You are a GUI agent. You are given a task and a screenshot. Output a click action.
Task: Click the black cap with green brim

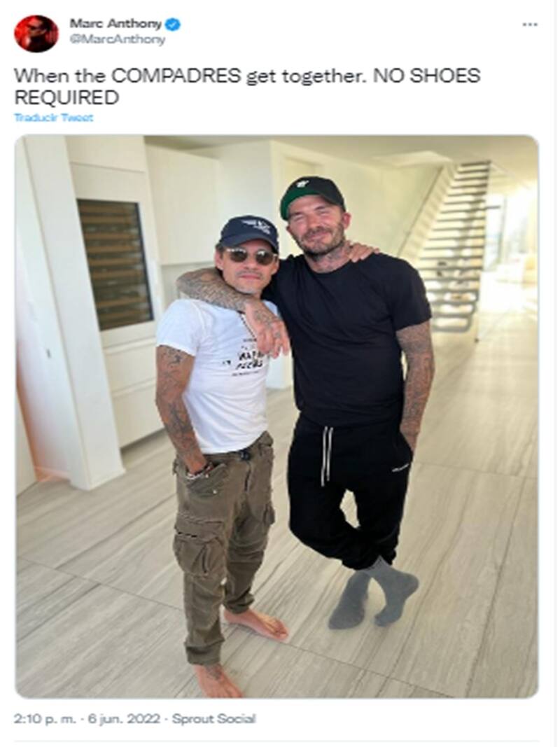tap(312, 195)
